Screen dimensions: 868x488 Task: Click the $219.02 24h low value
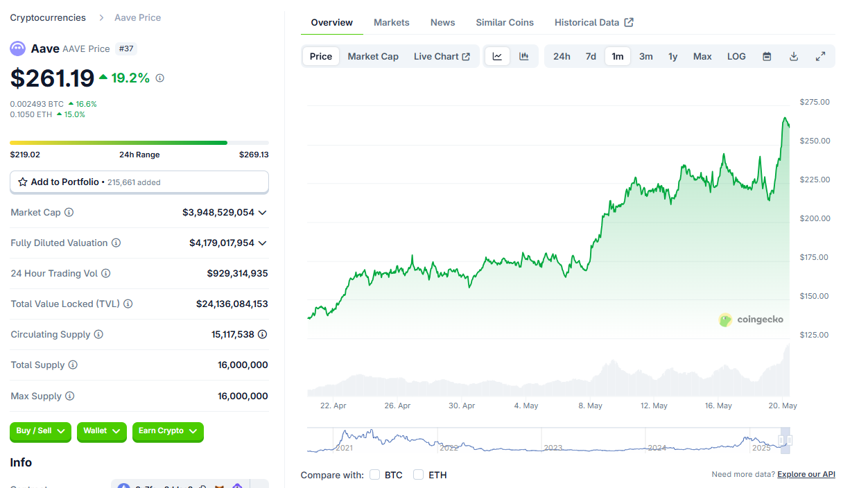point(25,155)
